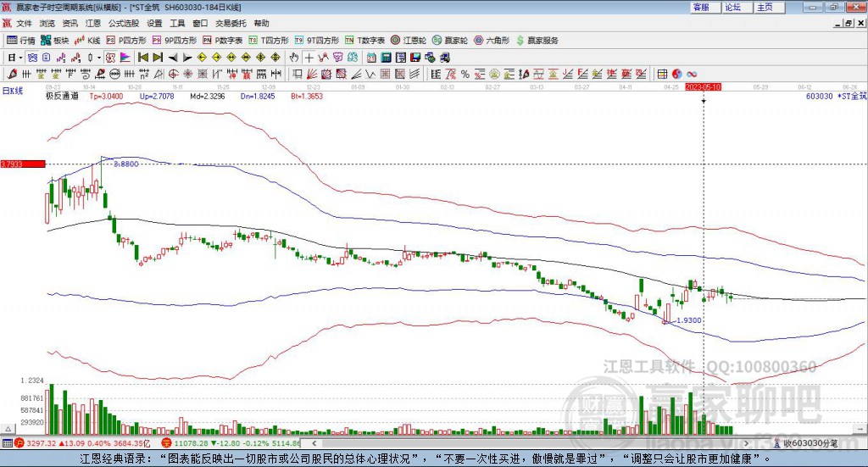Select the n² drawing tool

144,74
